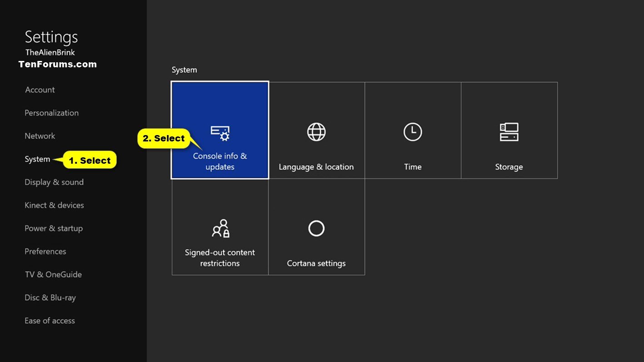Open Power & startup settings

point(54,228)
